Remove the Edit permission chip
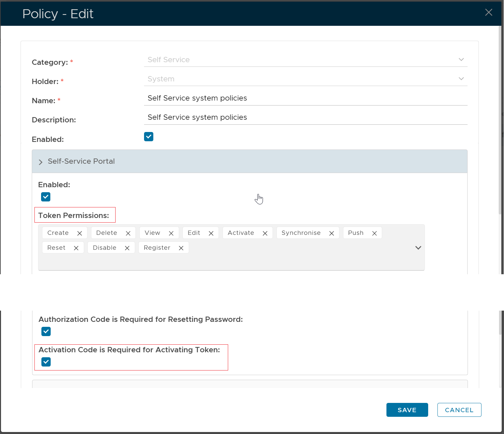The height and width of the screenshot is (434, 504). pos(211,233)
